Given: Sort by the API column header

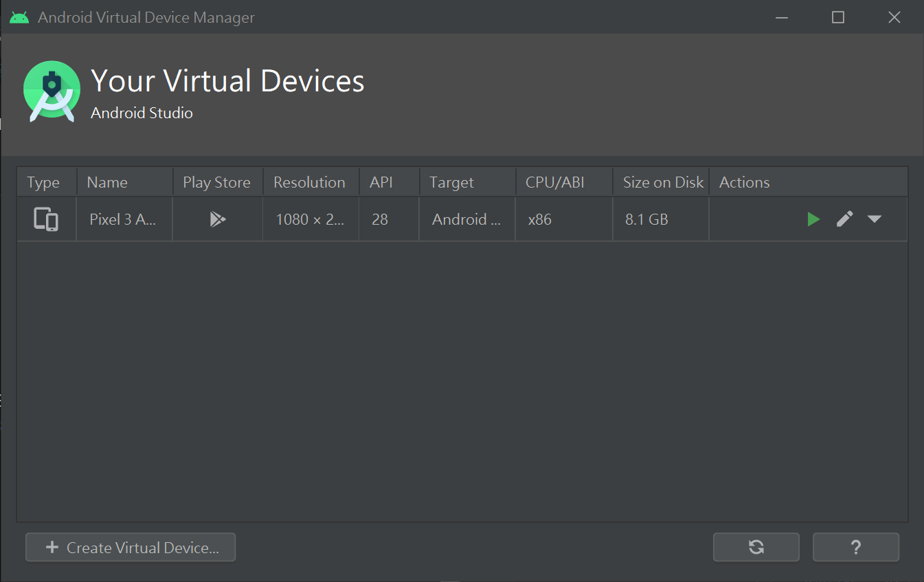Looking at the screenshot, I should (x=390, y=182).
